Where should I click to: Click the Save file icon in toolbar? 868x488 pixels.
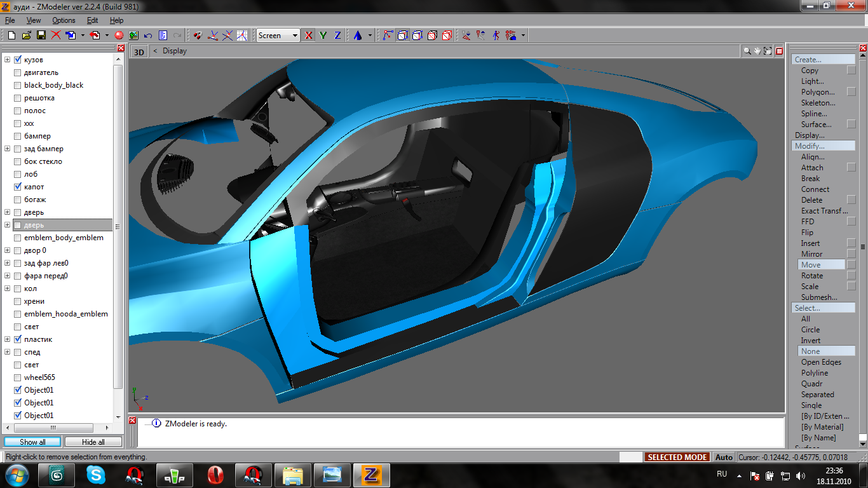click(41, 36)
